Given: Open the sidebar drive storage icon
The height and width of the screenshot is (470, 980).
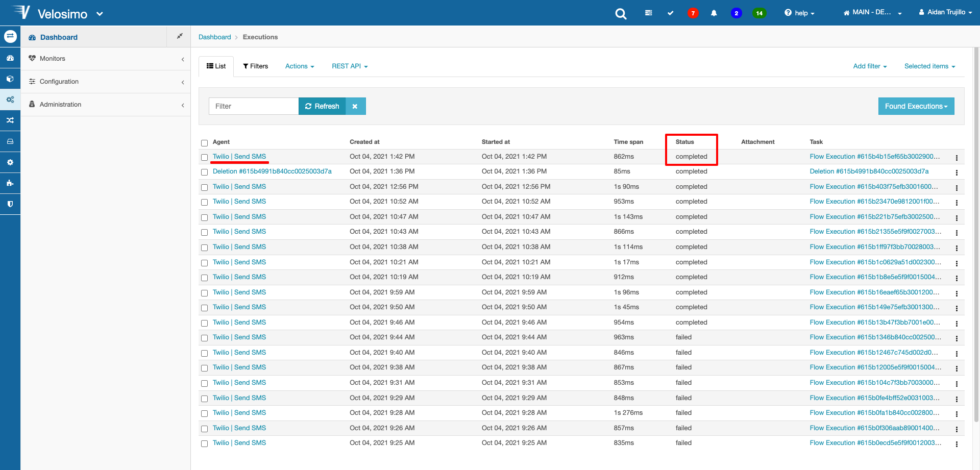Looking at the screenshot, I should click(10, 141).
